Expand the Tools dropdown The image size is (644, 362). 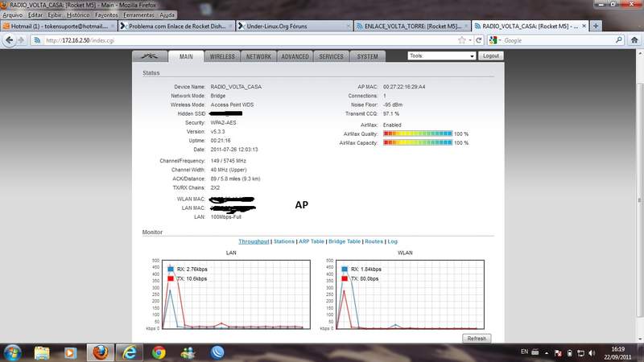[x=441, y=56]
